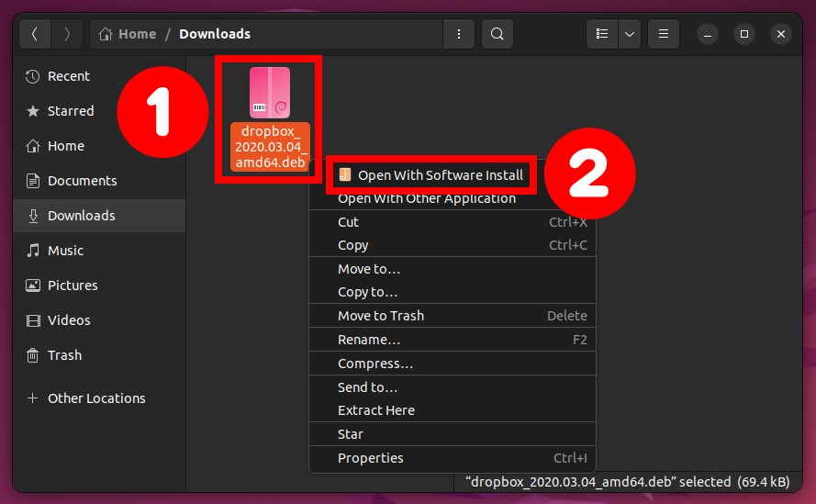Select Star from context menu
This screenshot has width=816, height=504.
[x=453, y=434]
